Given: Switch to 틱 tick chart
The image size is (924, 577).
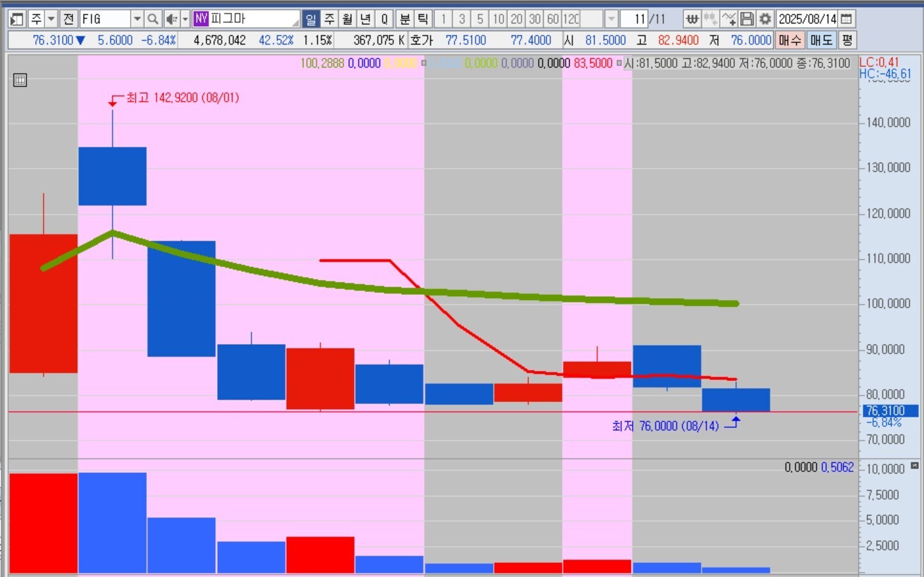Looking at the screenshot, I should (423, 19).
